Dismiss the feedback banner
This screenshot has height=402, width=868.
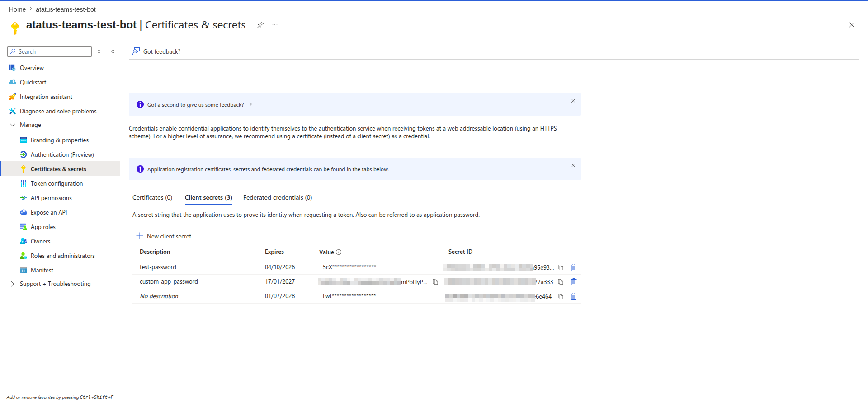[573, 101]
